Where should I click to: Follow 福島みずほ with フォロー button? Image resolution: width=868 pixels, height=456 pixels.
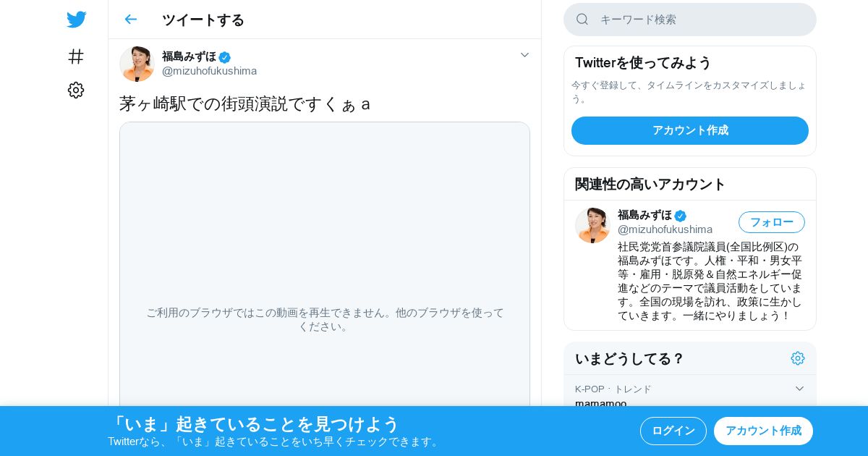tap(772, 222)
